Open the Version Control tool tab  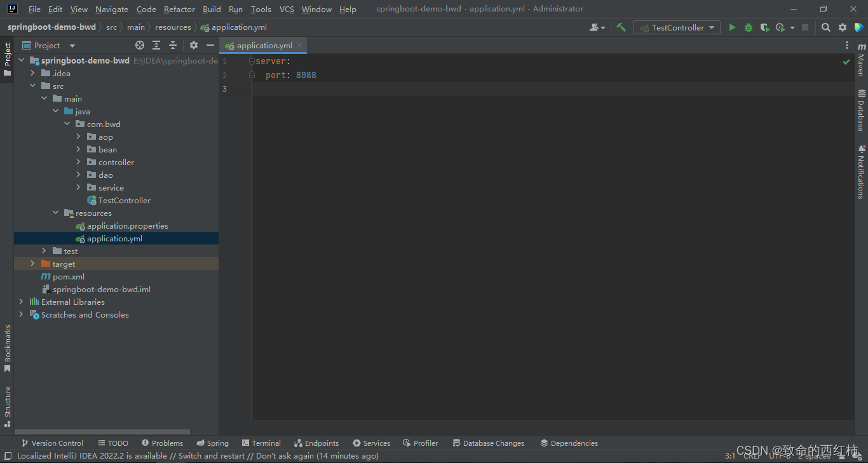[52, 443]
